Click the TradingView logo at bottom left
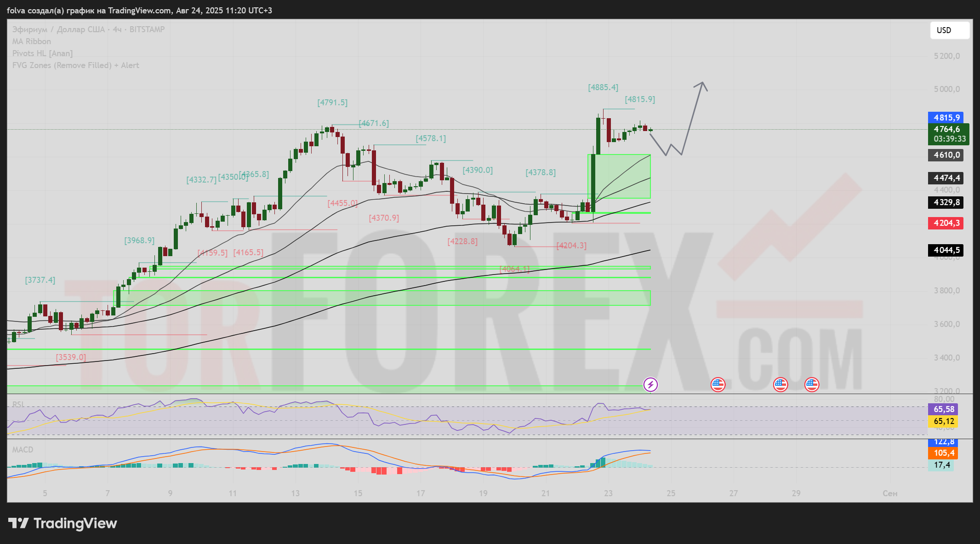980x544 pixels. (63, 523)
